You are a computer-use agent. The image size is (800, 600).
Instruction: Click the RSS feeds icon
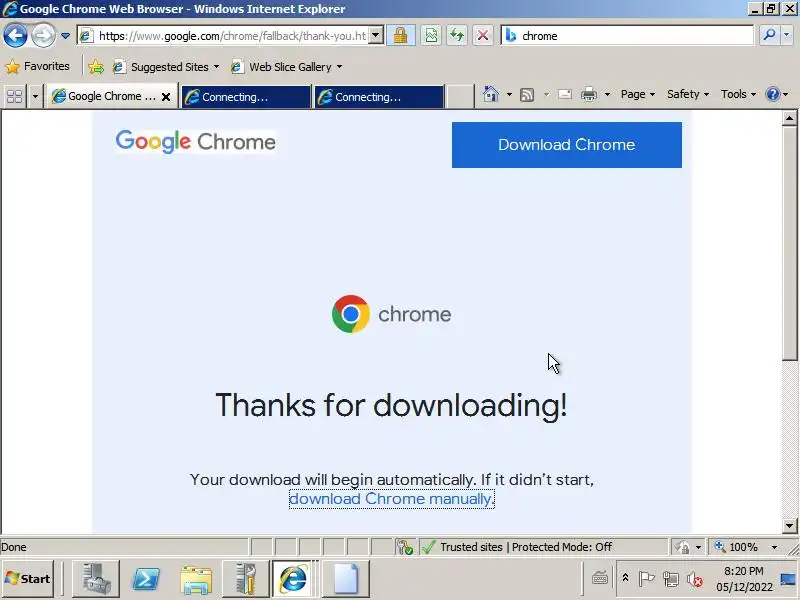click(x=527, y=94)
